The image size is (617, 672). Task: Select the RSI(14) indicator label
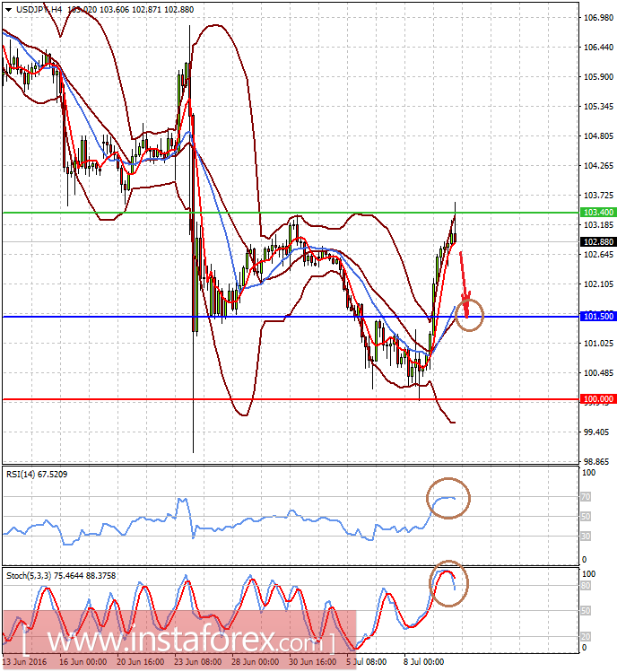[x=37, y=474]
